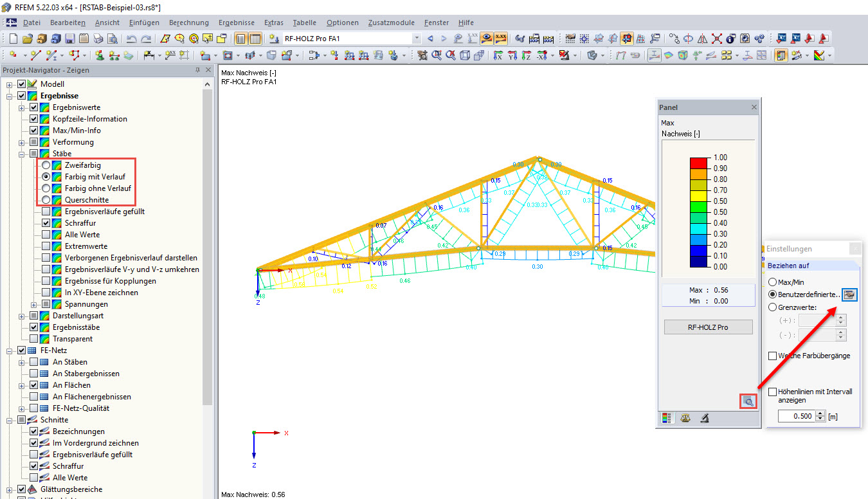
Task: Toggle result values x.xx icon
Action: coord(501,39)
